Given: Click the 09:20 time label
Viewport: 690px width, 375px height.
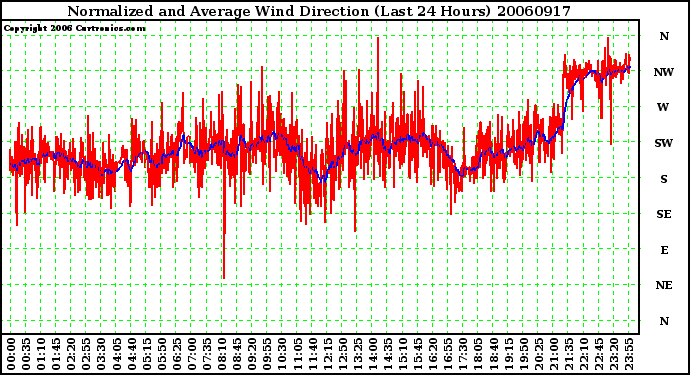Looking at the screenshot, I should pos(252,354).
